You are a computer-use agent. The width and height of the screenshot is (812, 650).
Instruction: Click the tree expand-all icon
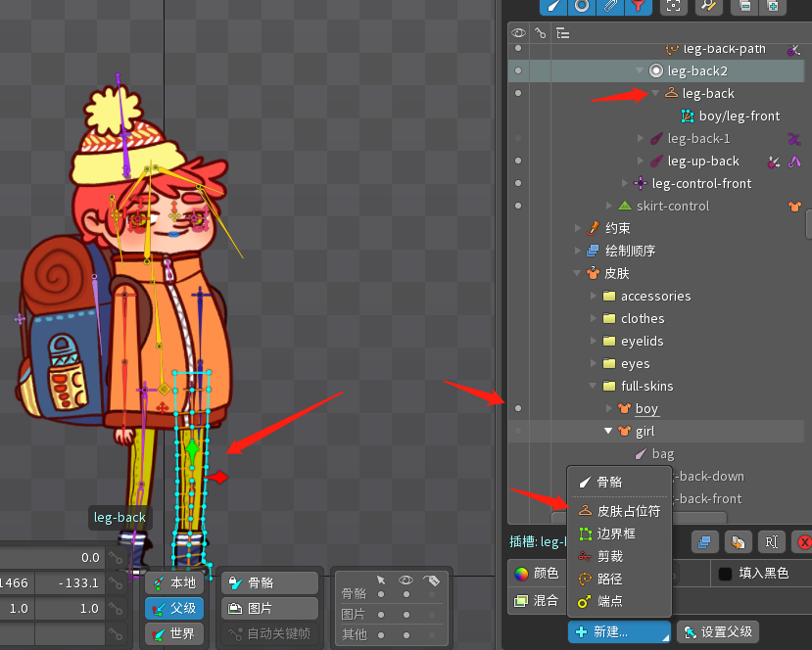coord(773,6)
